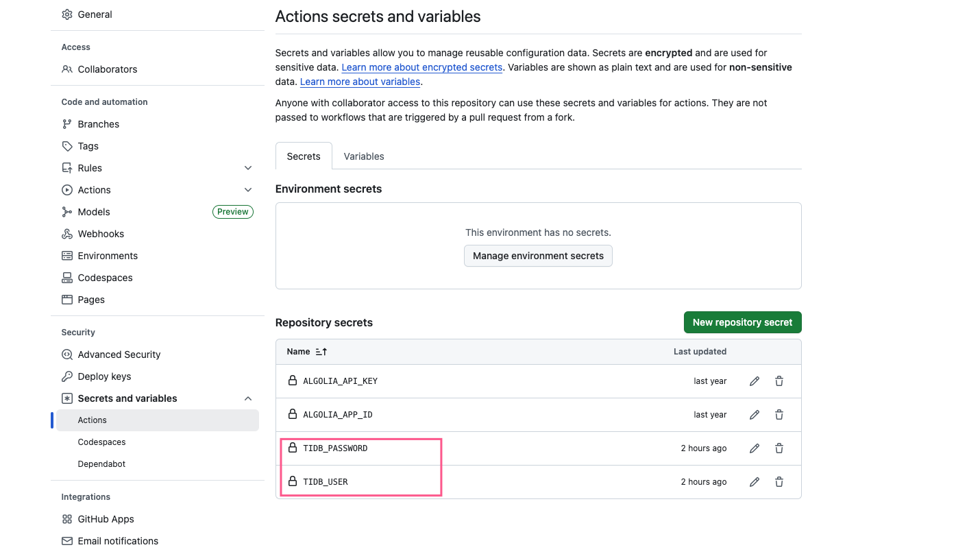Click the sort icon beside Name header
This screenshot has width=980, height=554.
point(321,352)
